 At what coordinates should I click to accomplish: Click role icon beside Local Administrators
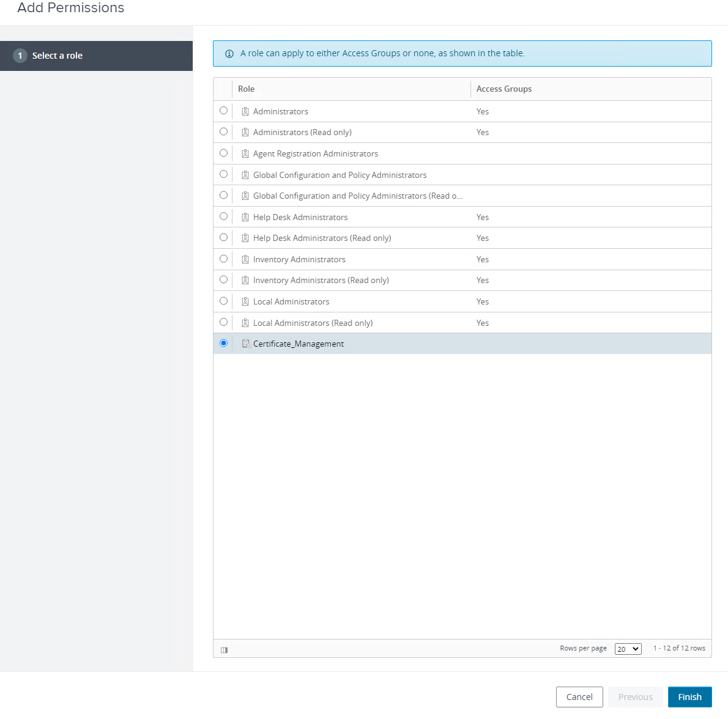(x=245, y=301)
